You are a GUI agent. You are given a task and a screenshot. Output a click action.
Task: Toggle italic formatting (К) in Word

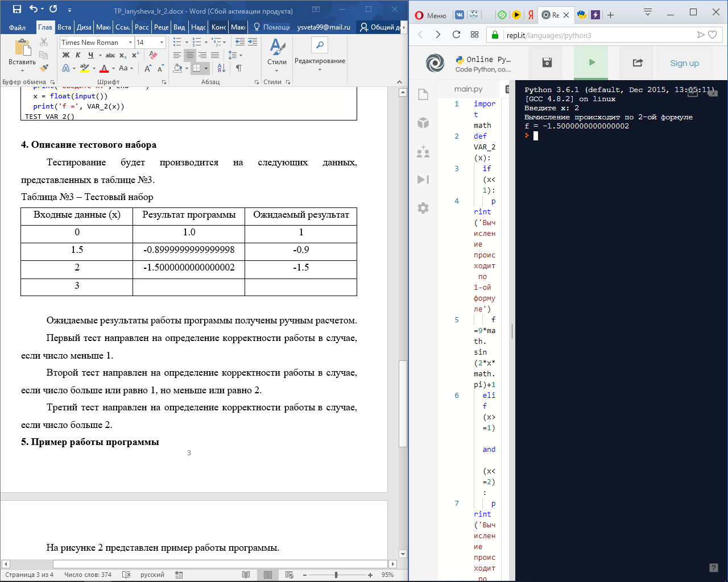[x=78, y=55]
